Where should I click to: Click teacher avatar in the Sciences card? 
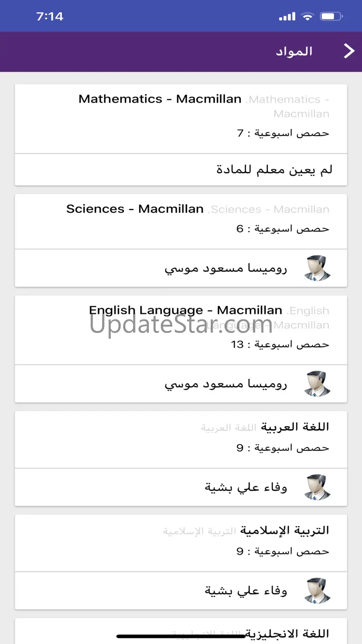(317, 268)
